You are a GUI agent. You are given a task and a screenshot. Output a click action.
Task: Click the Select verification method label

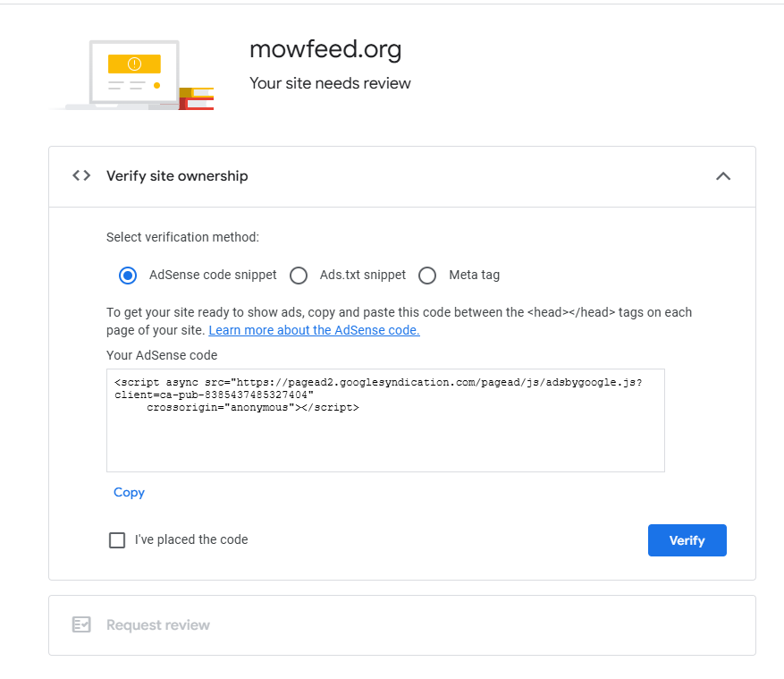click(x=182, y=237)
